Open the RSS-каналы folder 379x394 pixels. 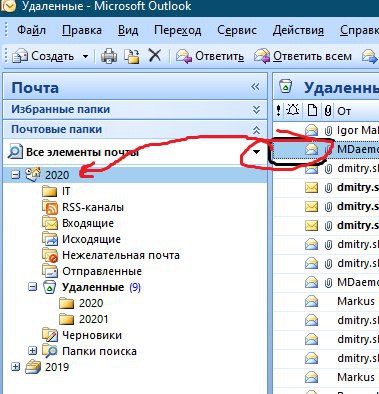click(x=93, y=207)
